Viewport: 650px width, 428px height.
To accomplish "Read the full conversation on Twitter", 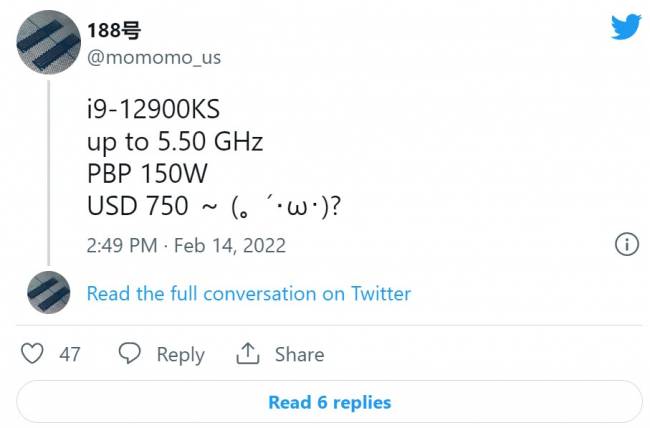I will tap(248, 294).
